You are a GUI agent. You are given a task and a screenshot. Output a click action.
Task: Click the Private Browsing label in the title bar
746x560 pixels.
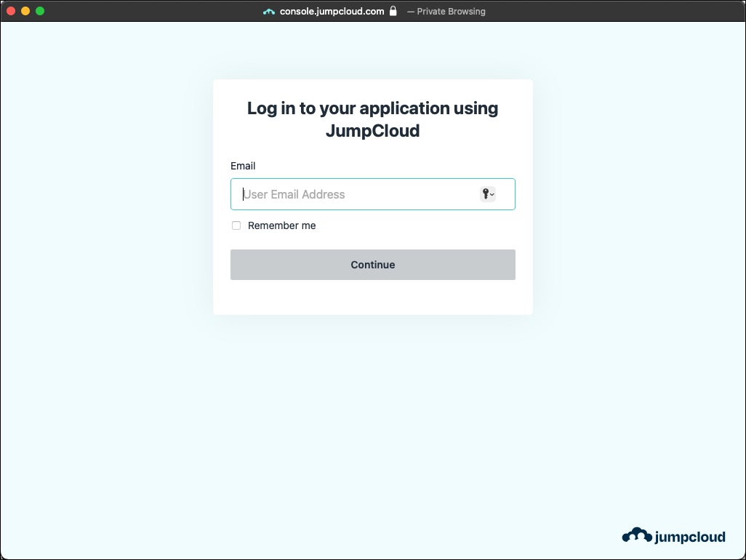tap(451, 12)
